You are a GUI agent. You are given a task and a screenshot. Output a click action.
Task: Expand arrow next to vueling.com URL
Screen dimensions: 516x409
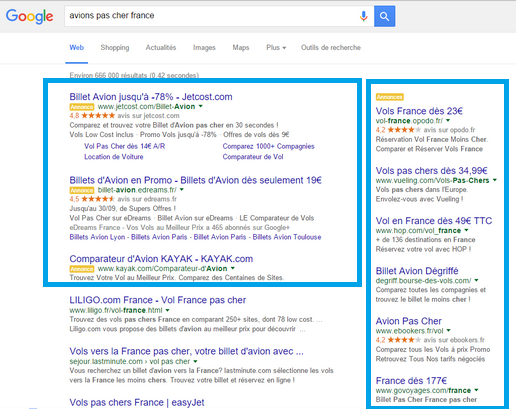pyautogui.click(x=495, y=180)
